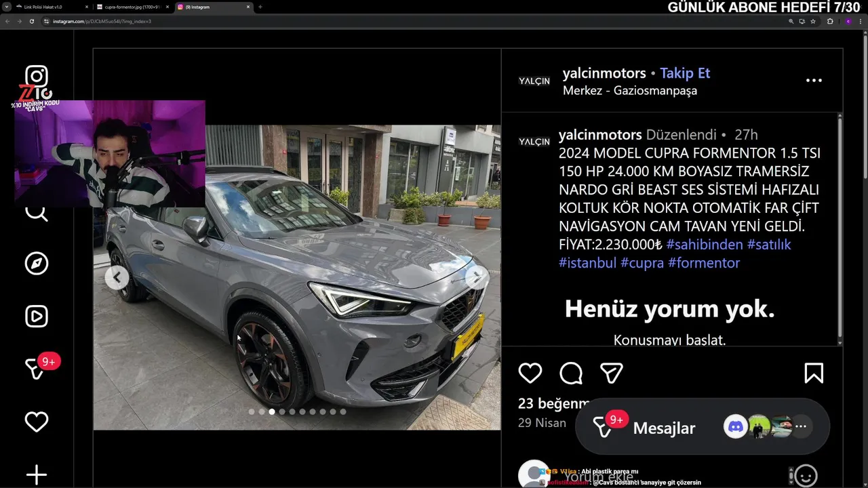The image size is (868, 488).
Task: Click yalcinmotors username in the caption
Action: pyautogui.click(x=600, y=135)
